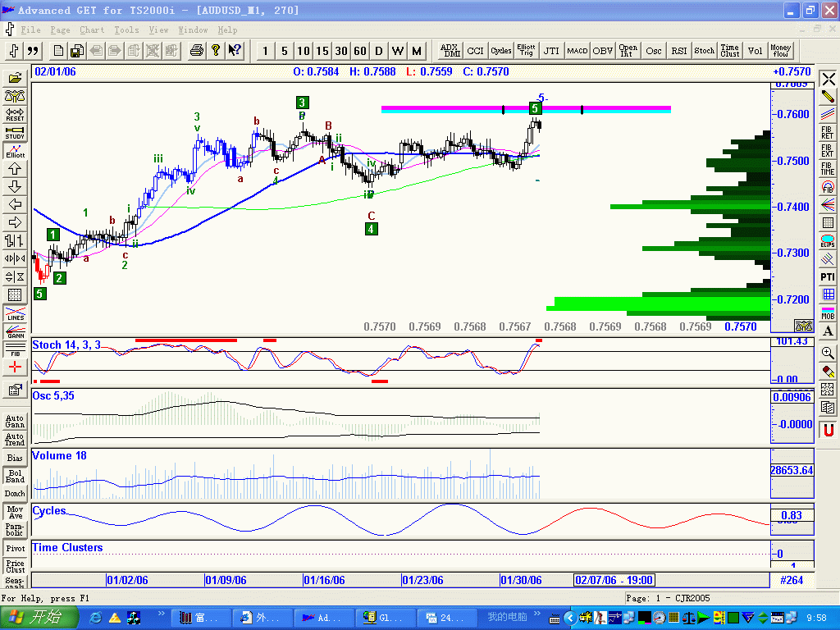
Task: Select the text 'A' annotation tool
Action: coord(828,331)
